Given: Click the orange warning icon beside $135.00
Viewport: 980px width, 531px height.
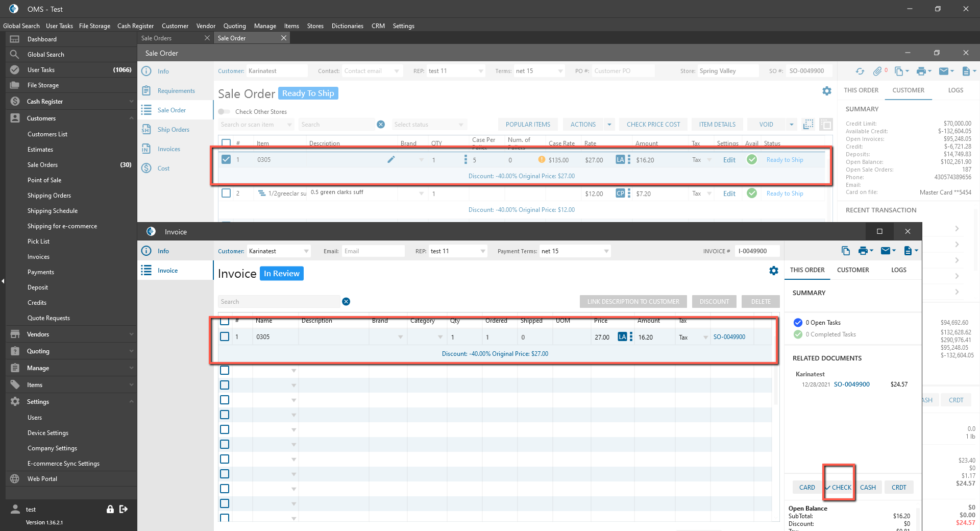Looking at the screenshot, I should tap(542, 160).
